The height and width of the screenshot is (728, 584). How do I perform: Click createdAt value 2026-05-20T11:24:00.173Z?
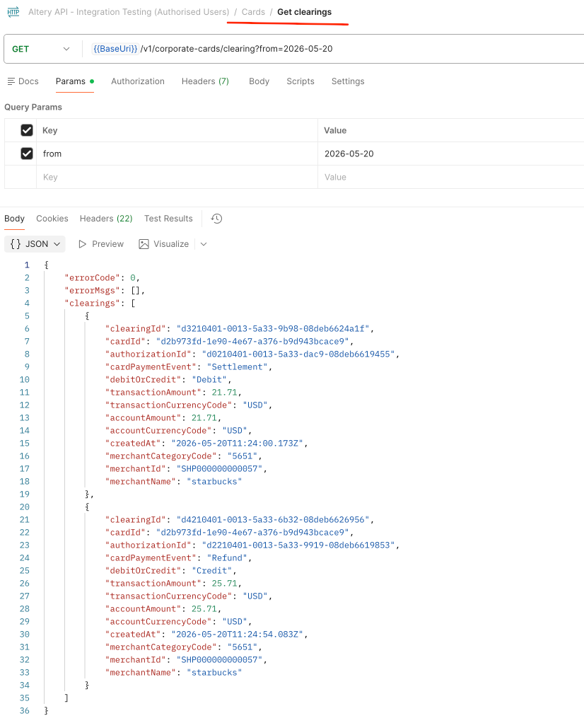point(237,444)
